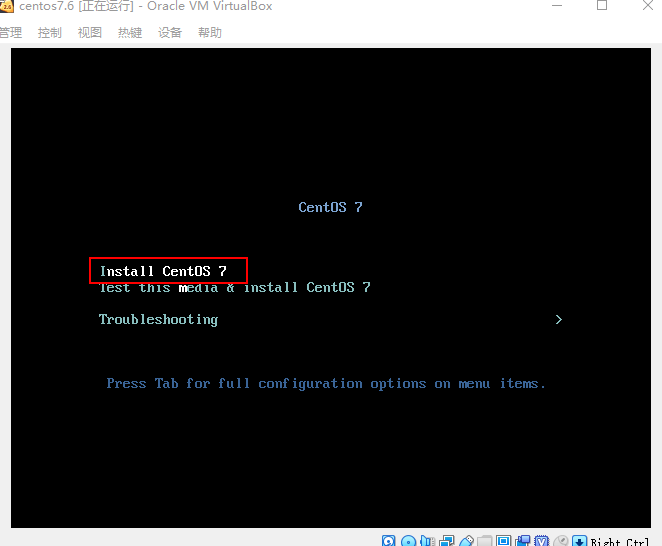Click the USB device status icon
Image resolution: width=662 pixels, height=546 pixels.
(466, 541)
